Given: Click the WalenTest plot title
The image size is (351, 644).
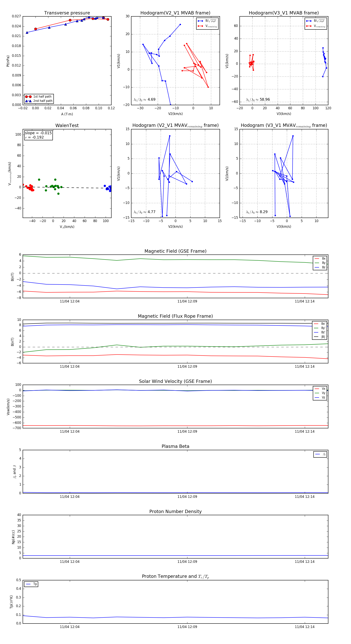Looking at the screenshot, I should [67, 125].
